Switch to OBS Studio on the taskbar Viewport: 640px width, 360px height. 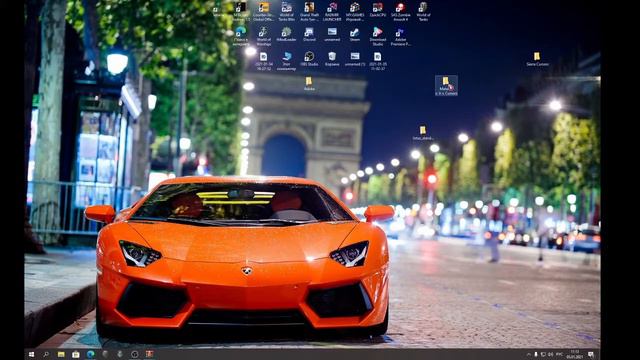135,354
